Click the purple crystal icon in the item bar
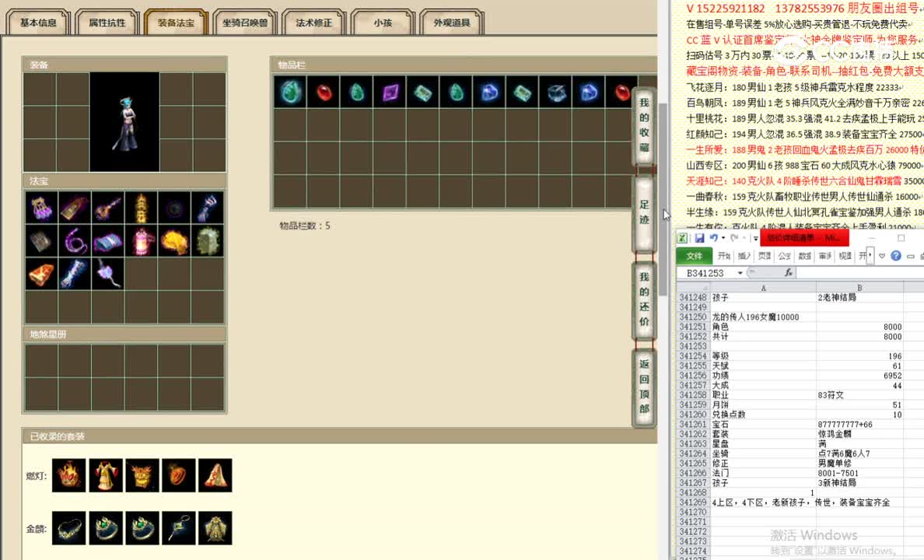This screenshot has width=924, height=560. coord(389,91)
